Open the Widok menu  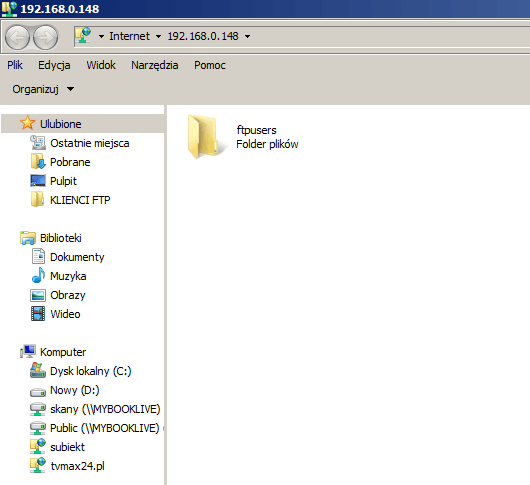[x=101, y=65]
